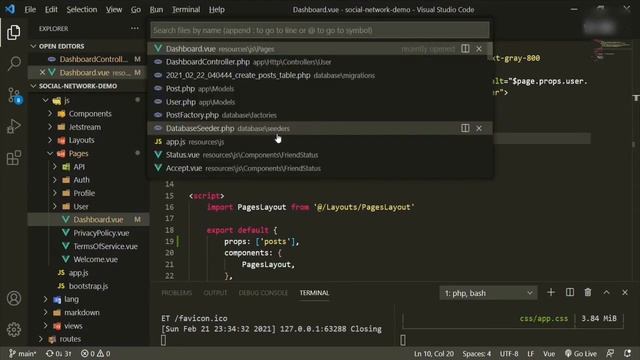Kill terminal with trash icon
The image size is (640, 360).
click(x=588, y=292)
